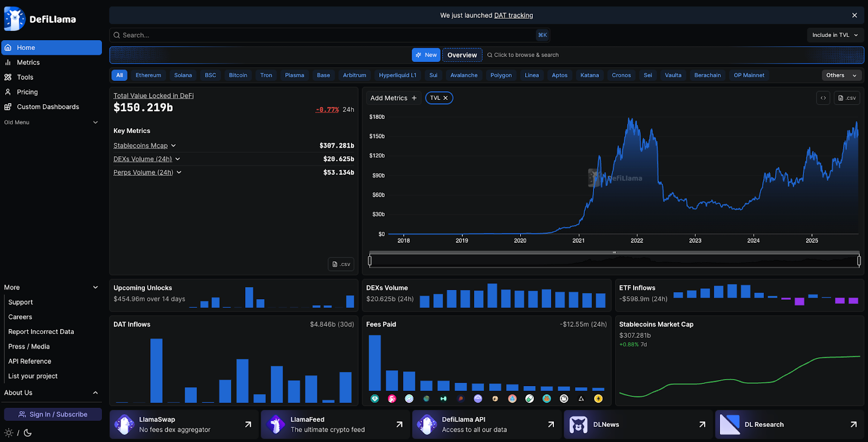Select the Overview tab
This screenshot has width=868, height=442.
(462, 55)
